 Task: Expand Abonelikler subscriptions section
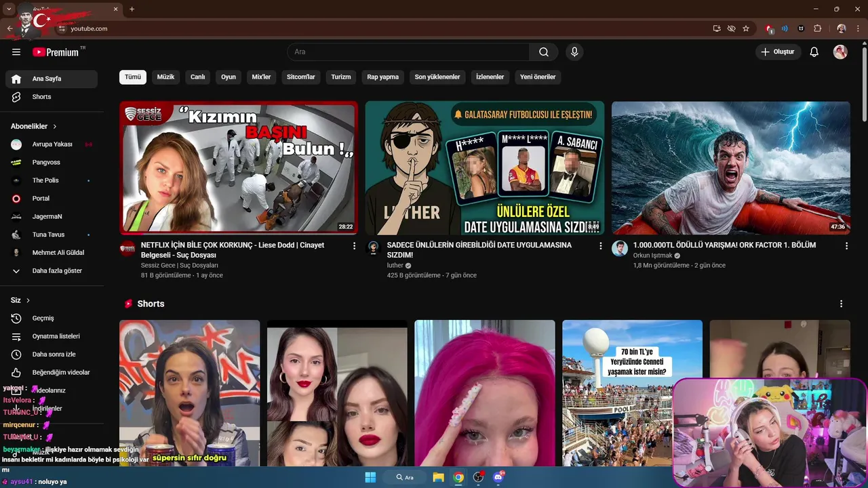tap(34, 126)
